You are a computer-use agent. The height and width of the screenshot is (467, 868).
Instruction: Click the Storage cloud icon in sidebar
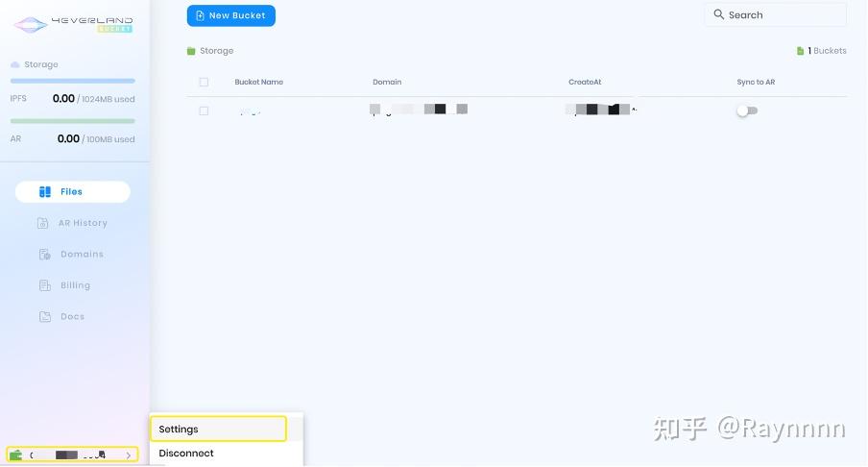point(15,64)
